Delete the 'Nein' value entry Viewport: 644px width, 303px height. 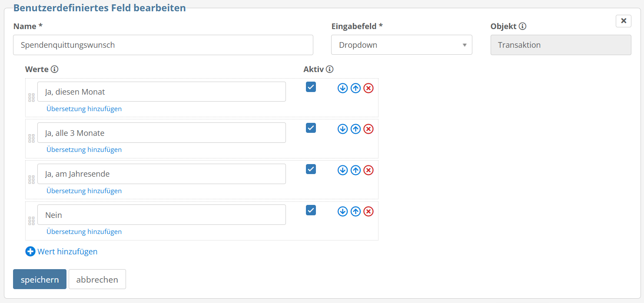368,211
